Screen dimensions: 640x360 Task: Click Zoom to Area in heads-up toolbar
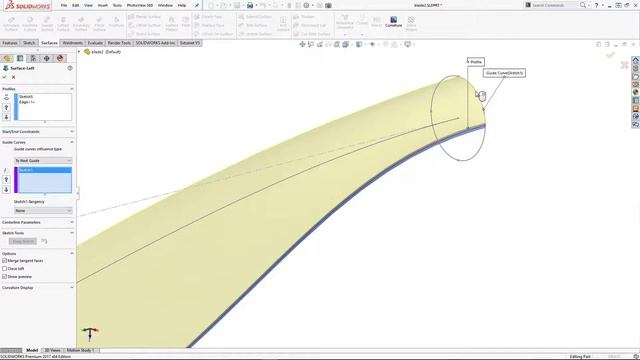311,44
